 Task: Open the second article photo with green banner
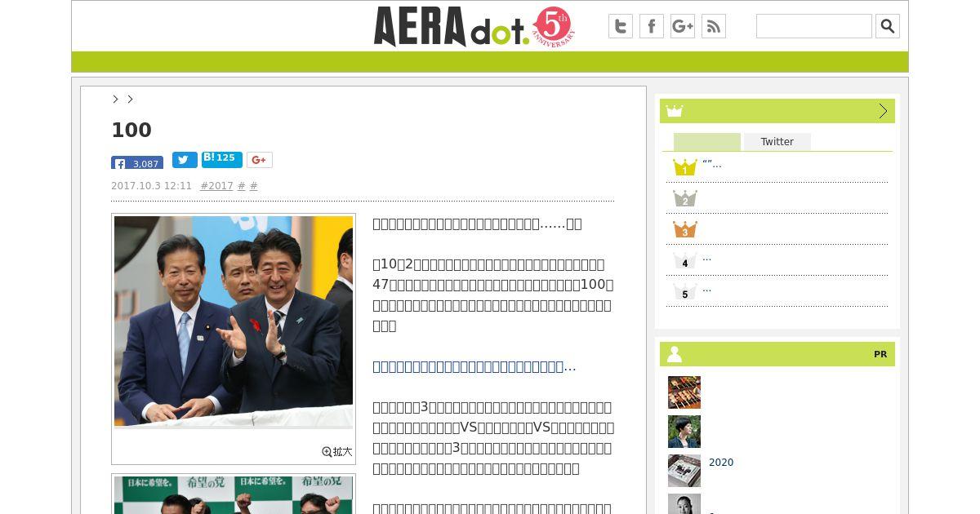234,494
